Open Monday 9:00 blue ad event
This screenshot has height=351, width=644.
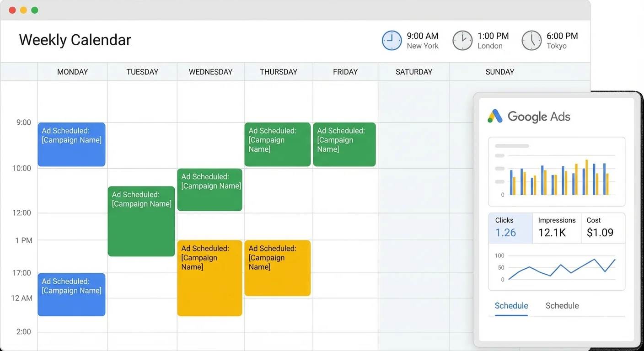click(71, 144)
